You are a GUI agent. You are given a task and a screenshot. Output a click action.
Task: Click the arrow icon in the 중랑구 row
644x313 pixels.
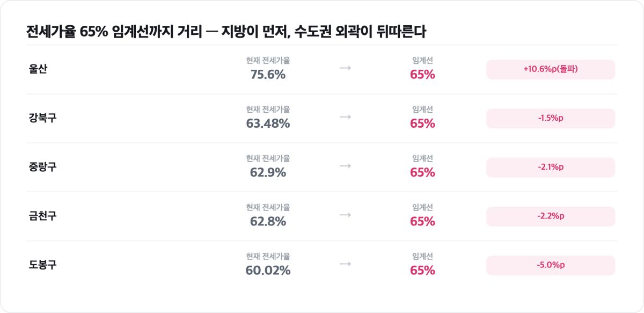[x=345, y=166]
